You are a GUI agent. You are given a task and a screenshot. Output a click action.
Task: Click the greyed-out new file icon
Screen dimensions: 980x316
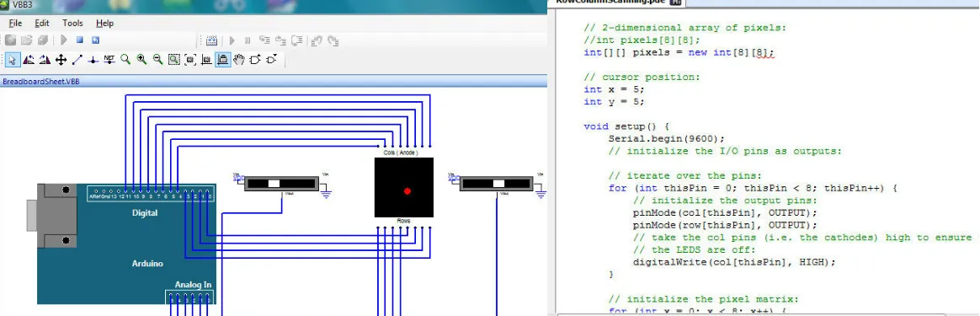pos(11,40)
